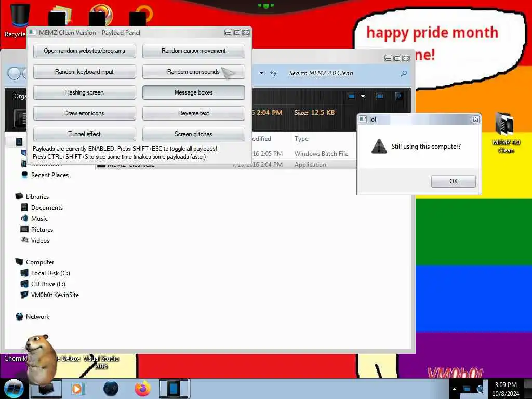Click the Explorer help icon
Viewport: 532px width, 399px height.
(398, 96)
